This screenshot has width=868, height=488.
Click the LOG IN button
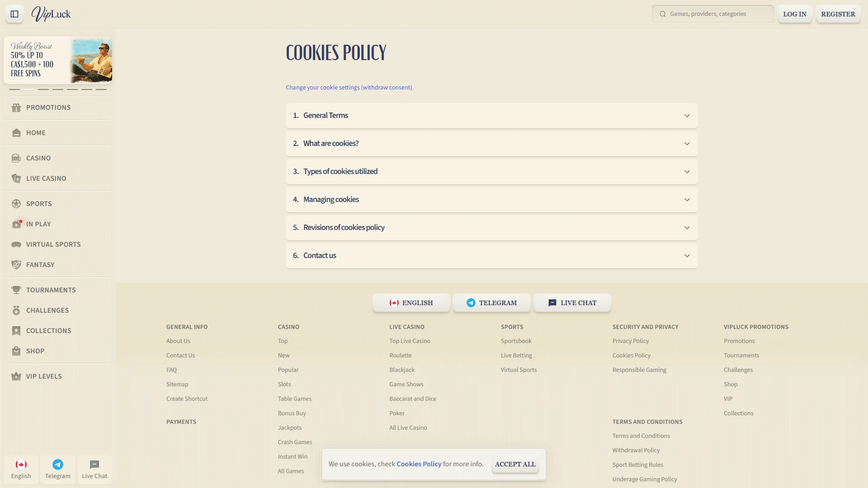point(795,14)
